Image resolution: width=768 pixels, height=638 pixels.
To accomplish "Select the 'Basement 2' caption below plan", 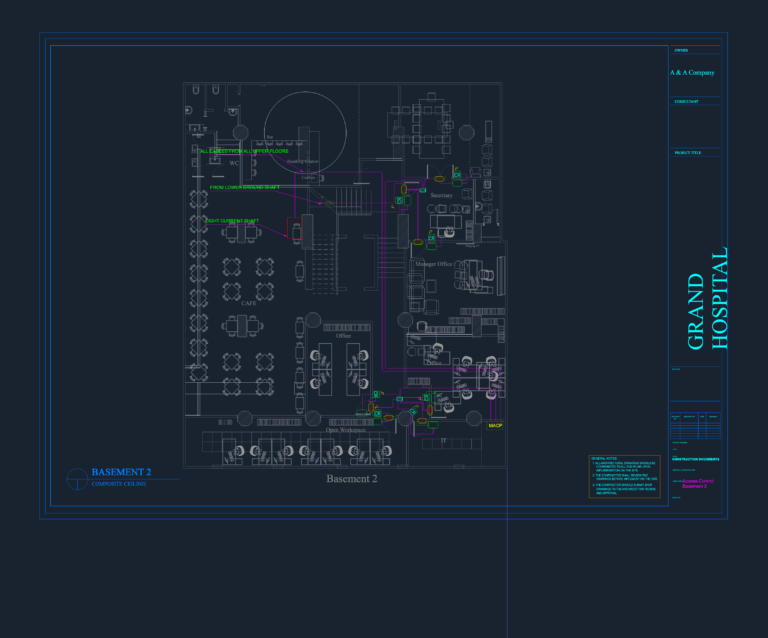I will pos(352,479).
